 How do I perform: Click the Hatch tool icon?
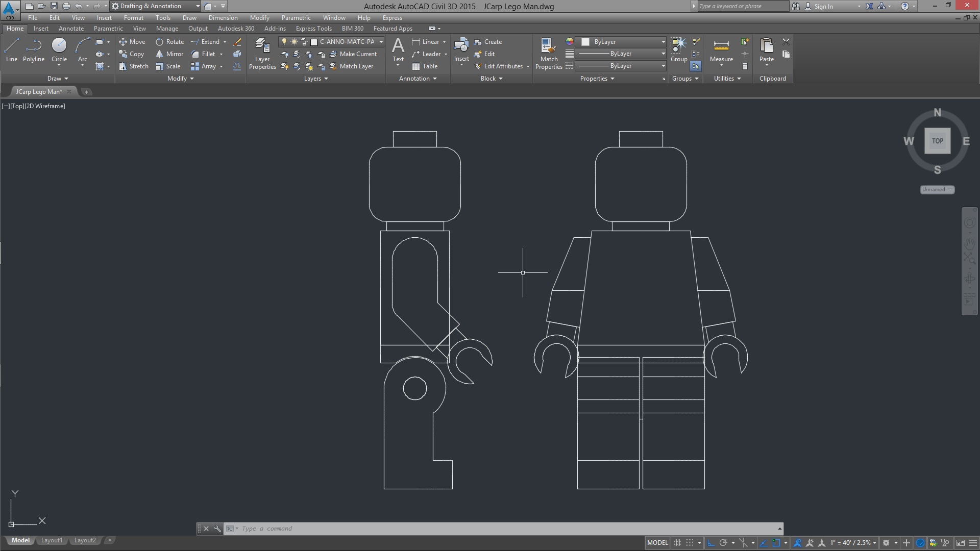pos(100,66)
